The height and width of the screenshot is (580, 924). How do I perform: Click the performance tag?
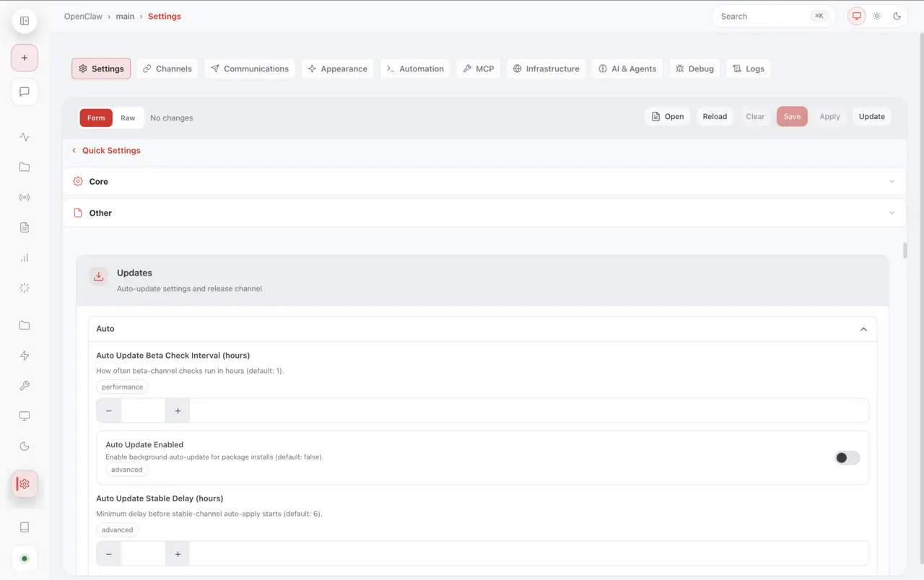[122, 387]
